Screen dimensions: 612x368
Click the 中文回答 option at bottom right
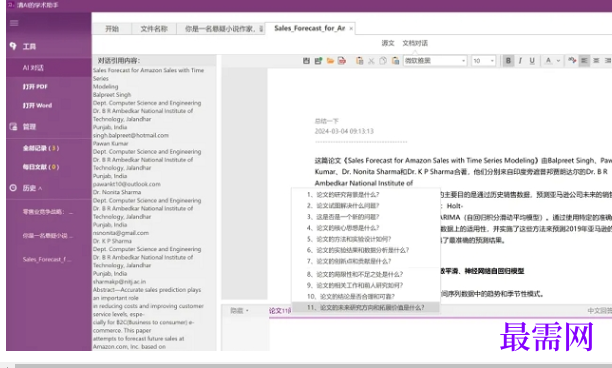pos(600,311)
